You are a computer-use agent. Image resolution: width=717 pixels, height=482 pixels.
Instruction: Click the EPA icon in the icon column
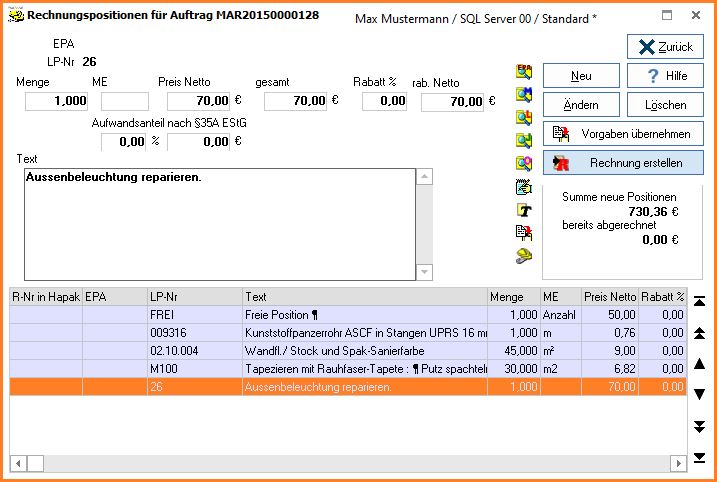523,72
